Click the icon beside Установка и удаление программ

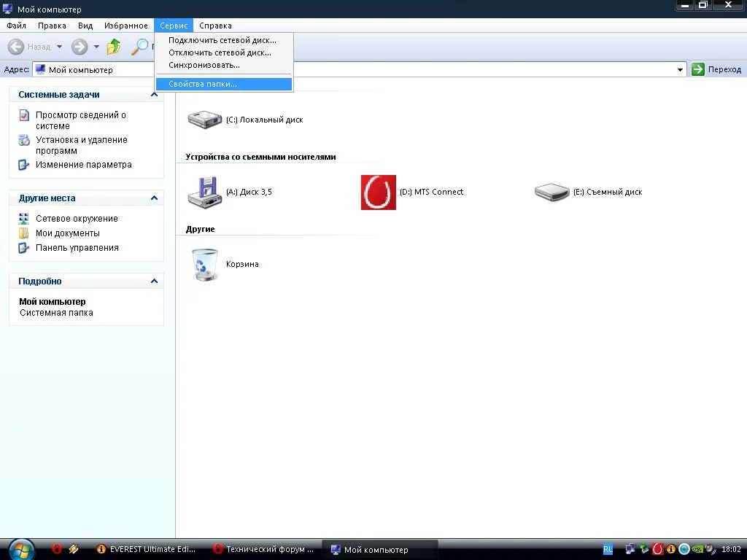point(24,140)
